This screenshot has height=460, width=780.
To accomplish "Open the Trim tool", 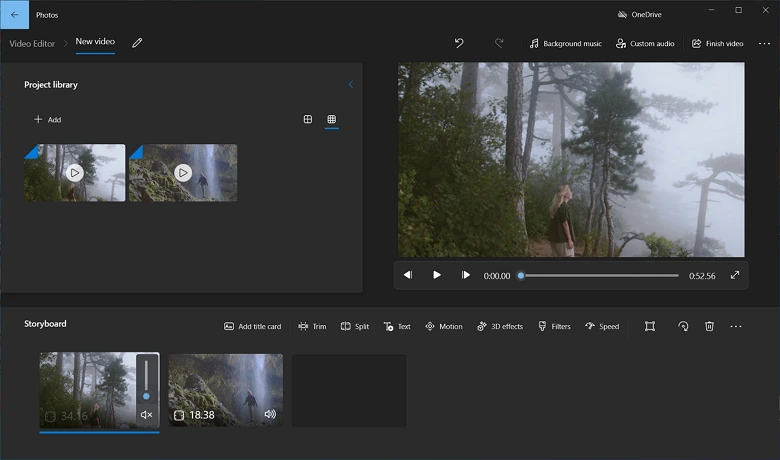I will tap(312, 327).
